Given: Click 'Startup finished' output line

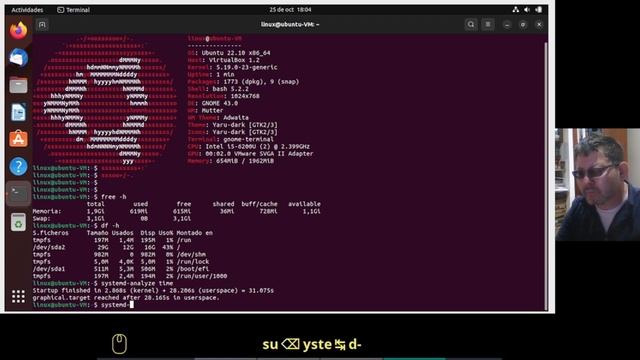Looking at the screenshot, I should pos(153,291).
